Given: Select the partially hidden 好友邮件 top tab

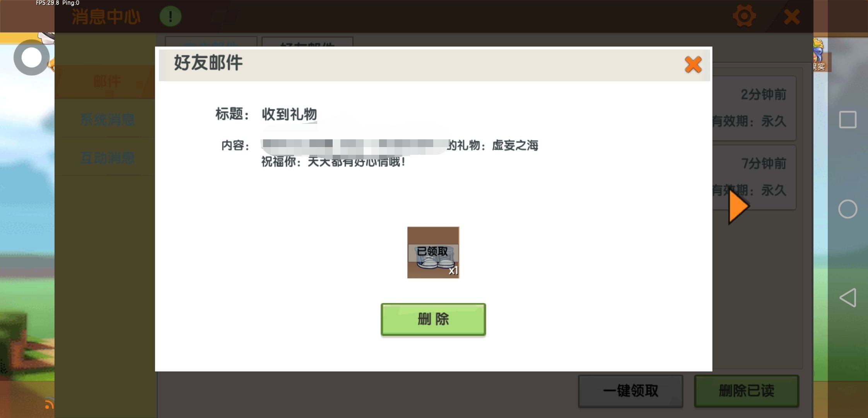Looking at the screenshot, I should tap(307, 42).
